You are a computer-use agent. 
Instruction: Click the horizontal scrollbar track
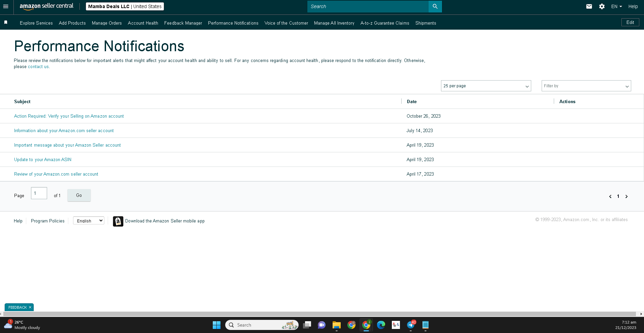click(320, 314)
